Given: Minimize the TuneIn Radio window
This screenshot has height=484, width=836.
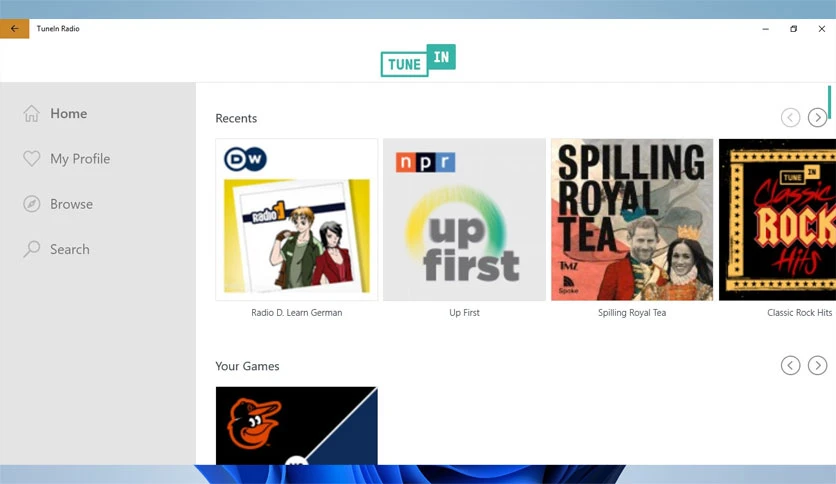Looking at the screenshot, I should (x=766, y=29).
